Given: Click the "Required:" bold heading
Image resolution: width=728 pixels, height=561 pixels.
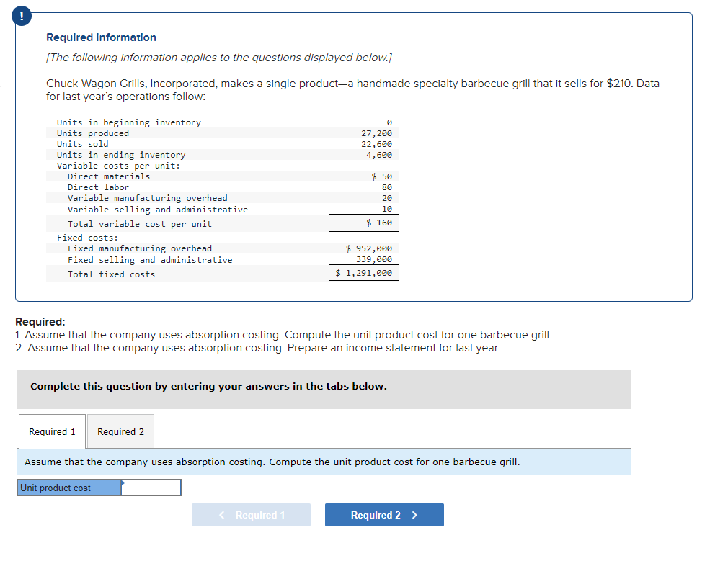Looking at the screenshot, I should pyautogui.click(x=40, y=322).
